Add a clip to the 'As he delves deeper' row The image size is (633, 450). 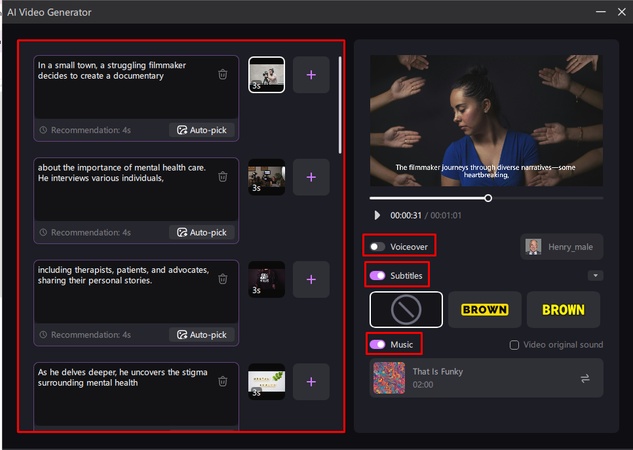311,382
